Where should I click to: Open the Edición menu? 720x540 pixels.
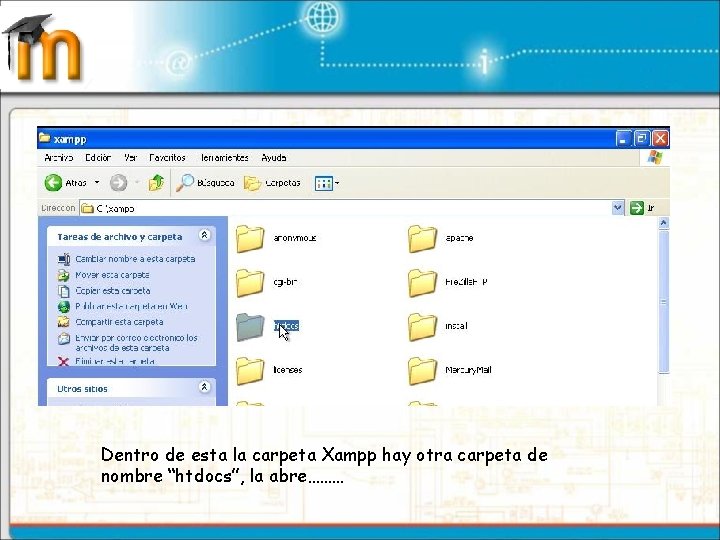point(98,158)
